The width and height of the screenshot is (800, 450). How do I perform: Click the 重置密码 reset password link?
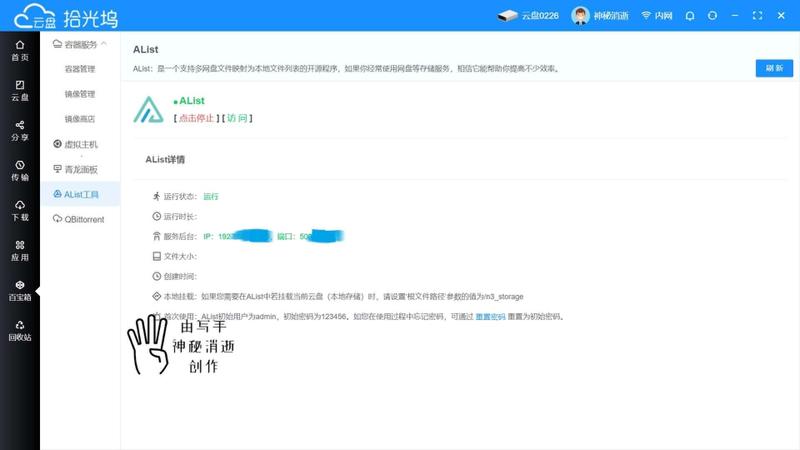pos(490,317)
